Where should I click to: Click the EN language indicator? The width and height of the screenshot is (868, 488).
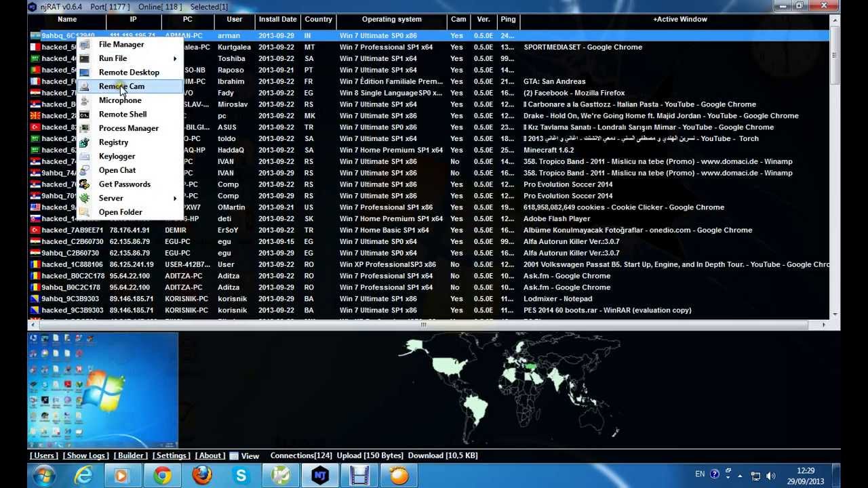tap(700, 474)
